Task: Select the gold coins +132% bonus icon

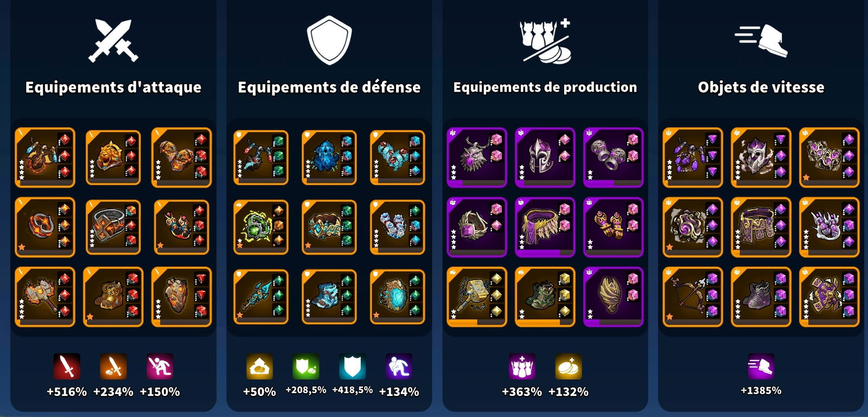Action: pyautogui.click(x=569, y=367)
